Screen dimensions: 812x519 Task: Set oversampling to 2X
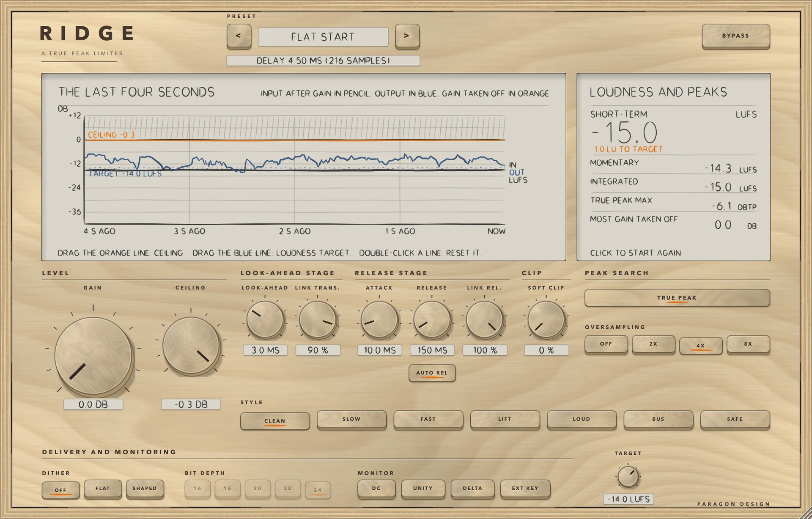[653, 344]
